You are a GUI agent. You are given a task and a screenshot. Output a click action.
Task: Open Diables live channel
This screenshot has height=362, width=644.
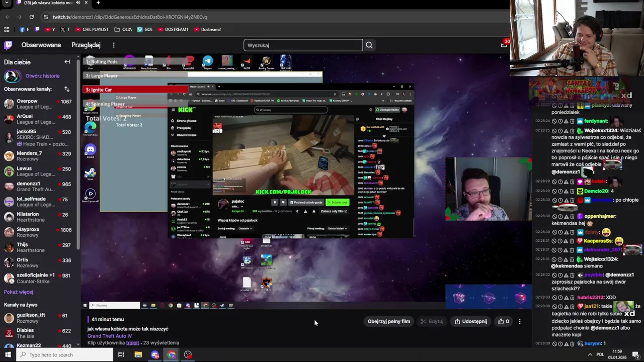point(38,333)
